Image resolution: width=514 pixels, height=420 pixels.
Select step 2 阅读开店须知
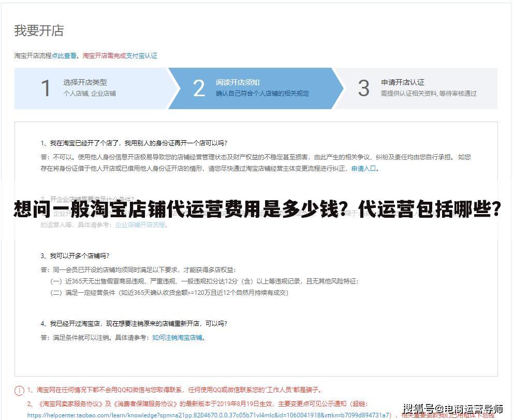click(x=255, y=88)
